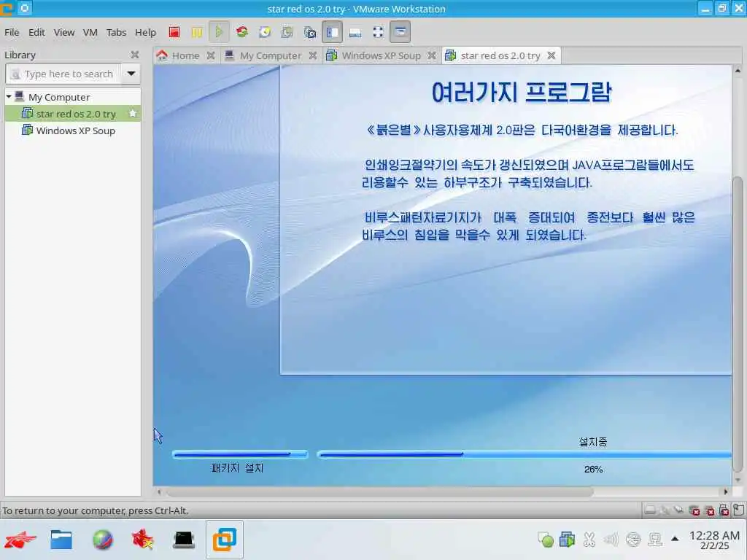
Task: Open the Tabs menu
Action: (116, 32)
